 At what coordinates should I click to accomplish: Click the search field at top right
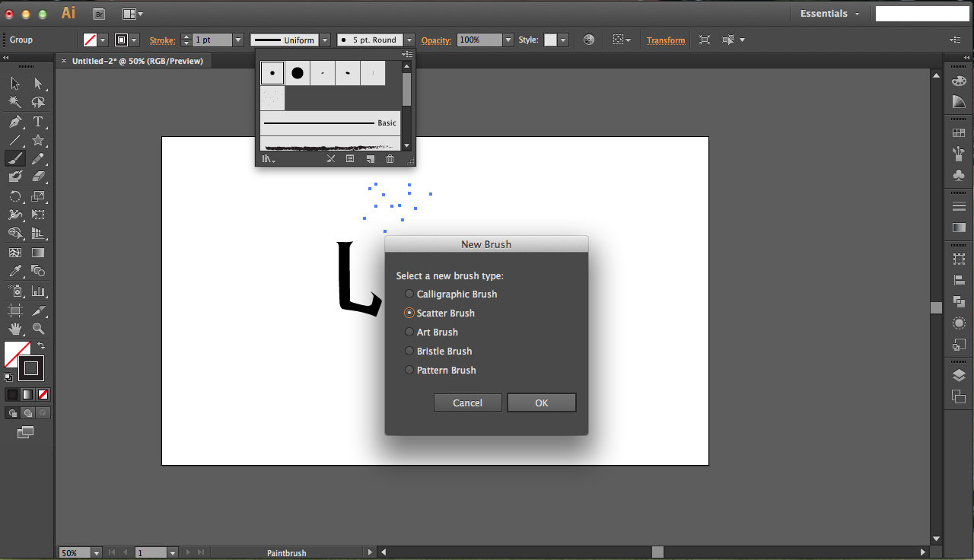(x=922, y=14)
